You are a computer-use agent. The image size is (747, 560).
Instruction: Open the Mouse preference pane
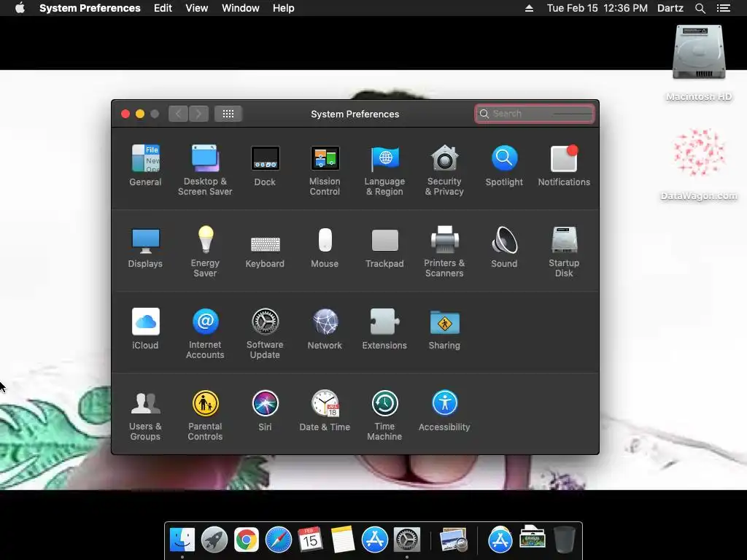point(325,246)
